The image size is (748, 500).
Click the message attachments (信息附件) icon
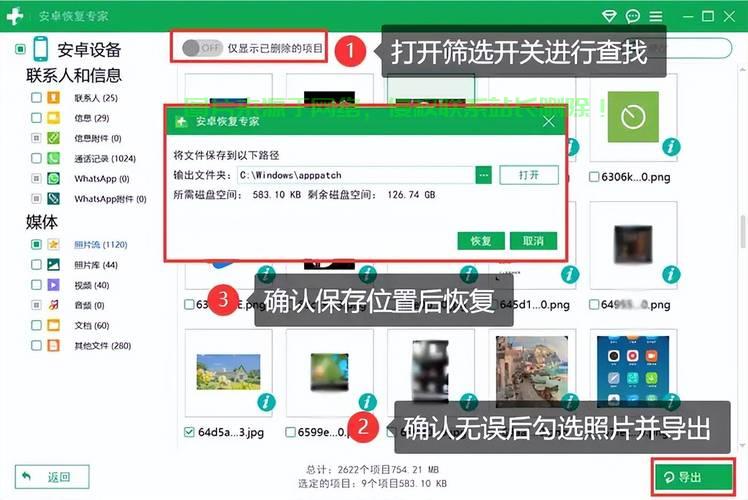[x=53, y=138]
